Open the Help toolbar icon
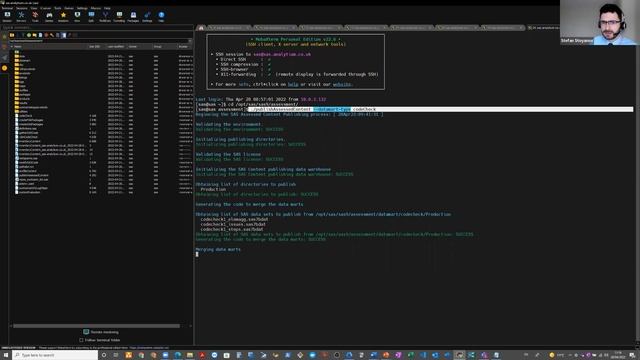This screenshot has width=640, height=360. pyautogui.click(x=161, y=16)
